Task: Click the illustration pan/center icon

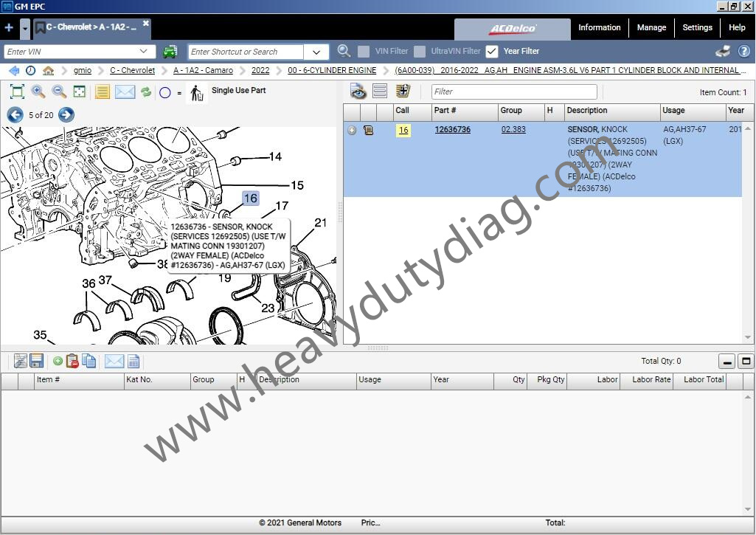Action: [x=79, y=92]
